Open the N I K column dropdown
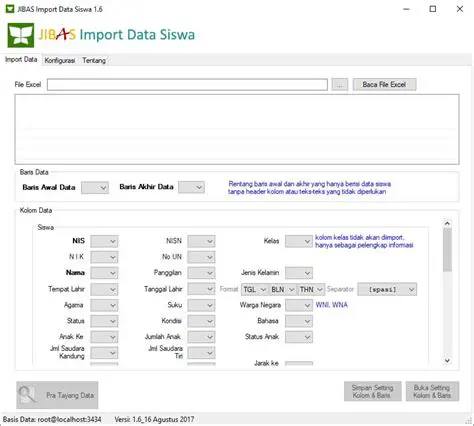 (104, 257)
